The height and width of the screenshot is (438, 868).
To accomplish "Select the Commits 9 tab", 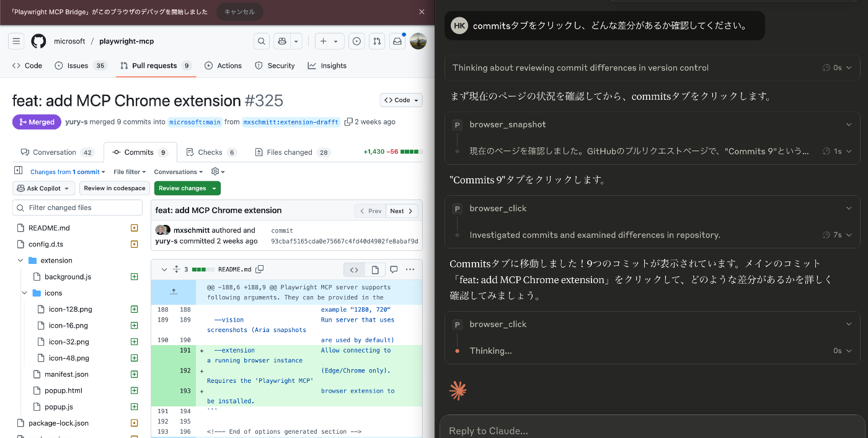I will tap(140, 152).
